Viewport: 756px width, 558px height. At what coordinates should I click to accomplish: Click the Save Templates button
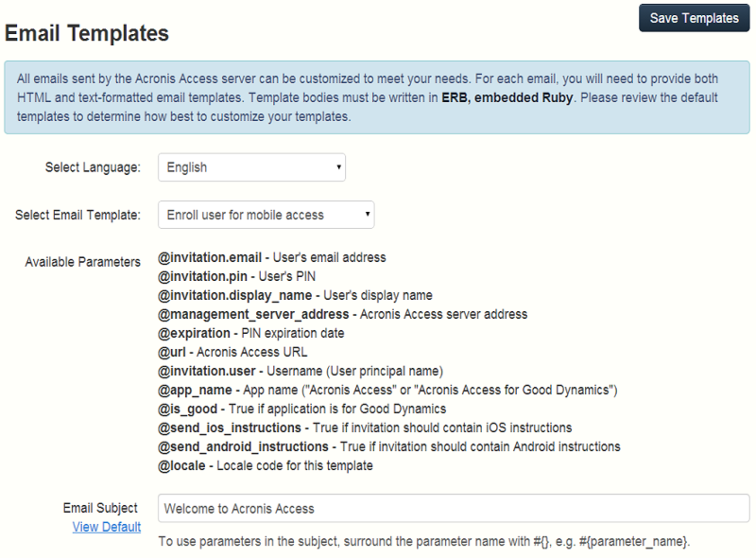695,18
